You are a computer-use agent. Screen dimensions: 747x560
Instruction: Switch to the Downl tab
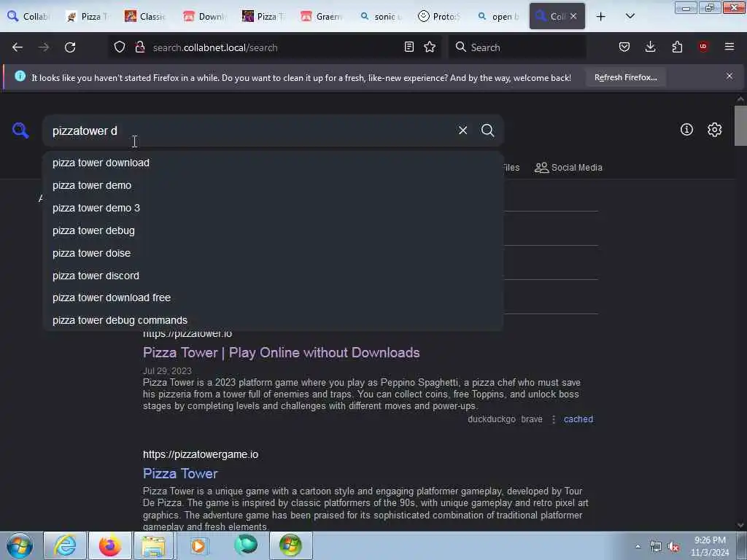pos(204,17)
